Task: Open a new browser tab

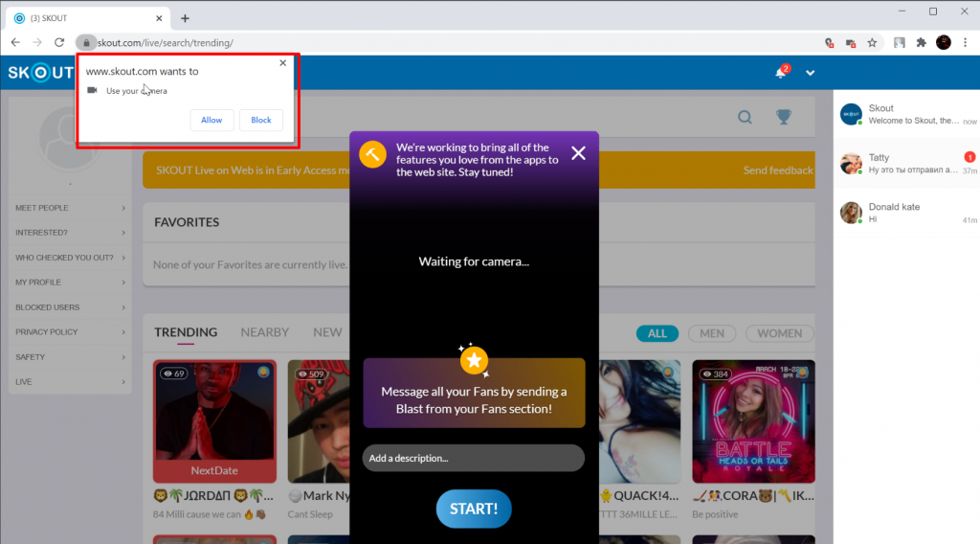Action: 185,18
